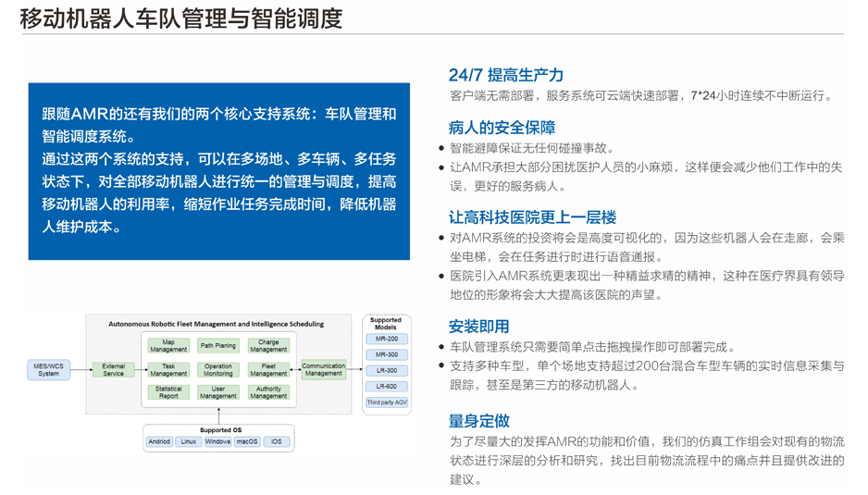Select the Communication Management block
Viewport: 868px width, 495px height.
point(324,370)
